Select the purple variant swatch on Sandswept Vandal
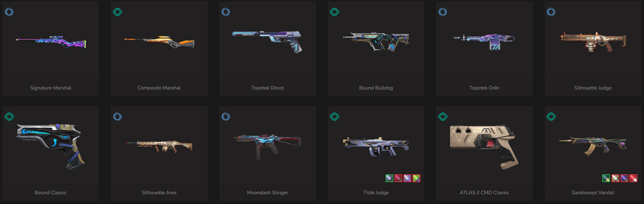644x204 pixels. [x=624, y=178]
